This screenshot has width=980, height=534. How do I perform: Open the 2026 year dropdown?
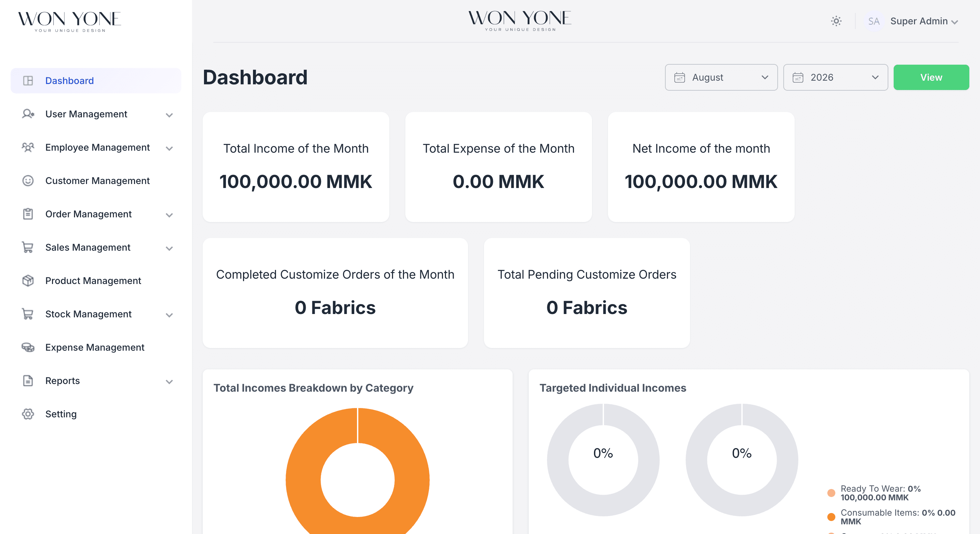(835, 78)
